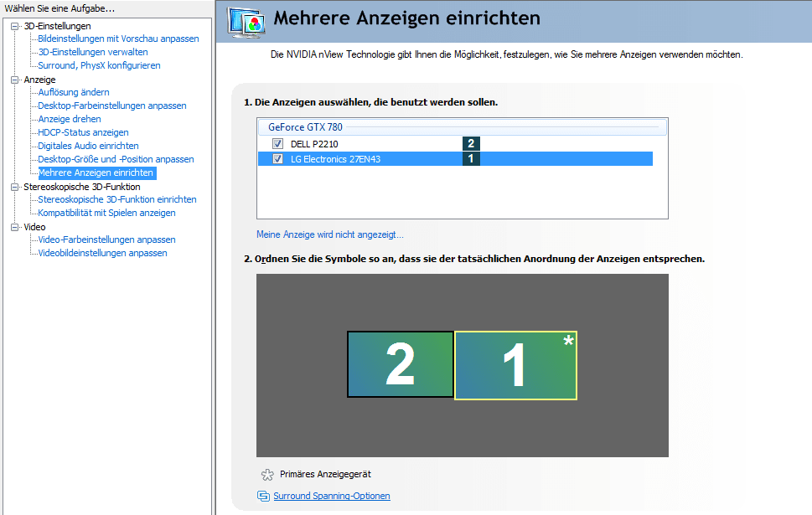Click the Video category label

(x=34, y=227)
